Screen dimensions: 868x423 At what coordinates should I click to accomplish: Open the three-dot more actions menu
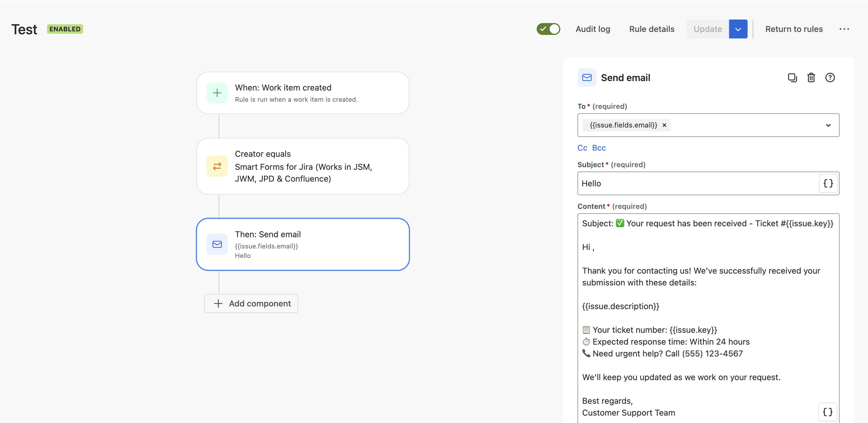click(844, 29)
